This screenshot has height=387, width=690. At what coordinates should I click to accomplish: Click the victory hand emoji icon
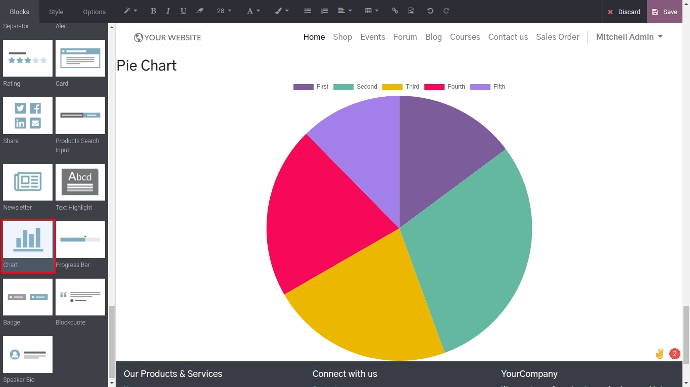659,354
